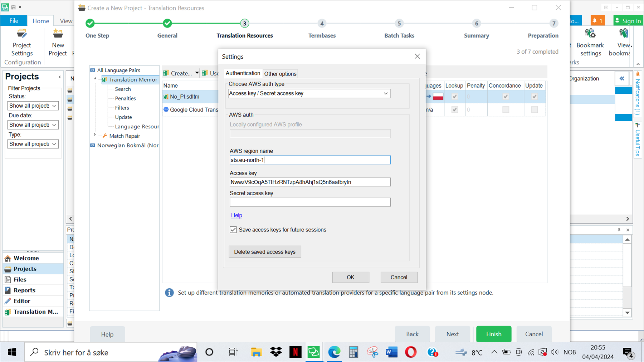
Task: Click the Windows Start button
Action: [x=12, y=352]
